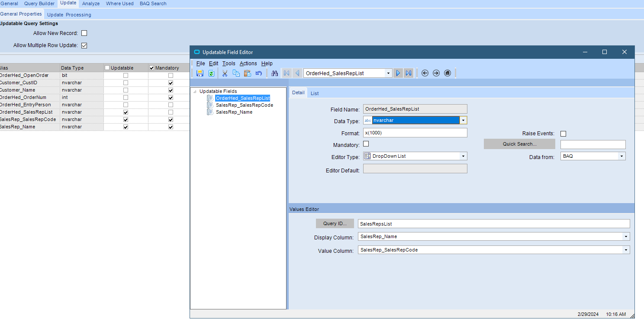Image resolution: width=644 pixels, height=328 pixels.
Task: Click the Undo arrow icon
Action: tap(259, 73)
